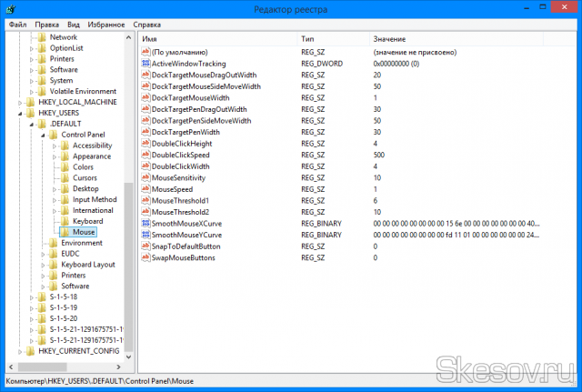The width and height of the screenshot is (582, 392).
Task: Select the ActiveWindowTracking DWORD value icon
Action: point(145,65)
